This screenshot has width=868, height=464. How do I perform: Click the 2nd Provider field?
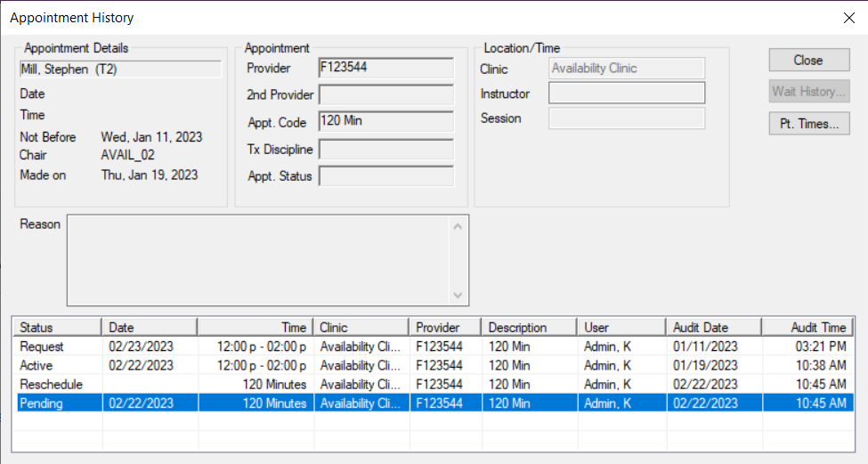[x=385, y=95]
